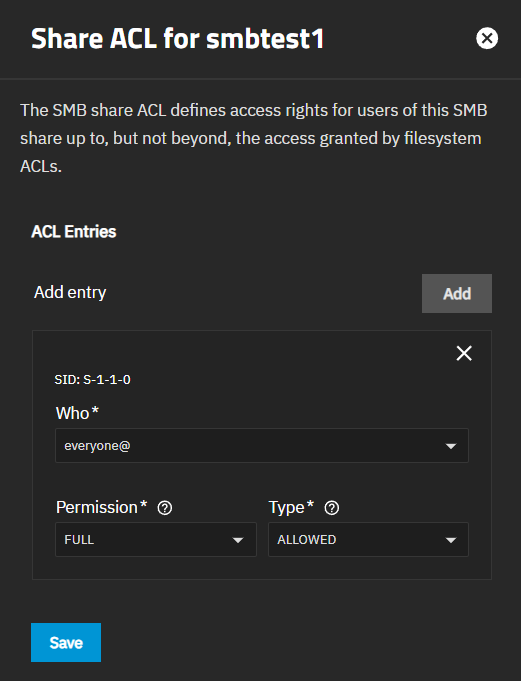The height and width of the screenshot is (681, 521).
Task: Remove the S-1-1-0 ACL entry
Action: click(464, 353)
